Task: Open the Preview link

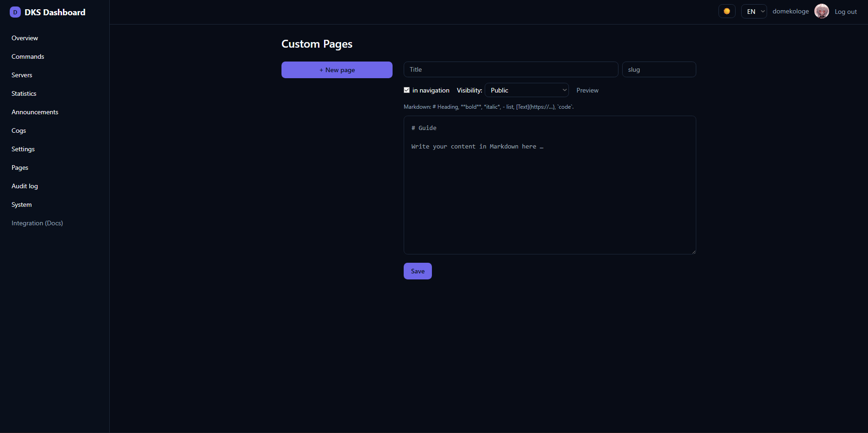Action: 587,90
